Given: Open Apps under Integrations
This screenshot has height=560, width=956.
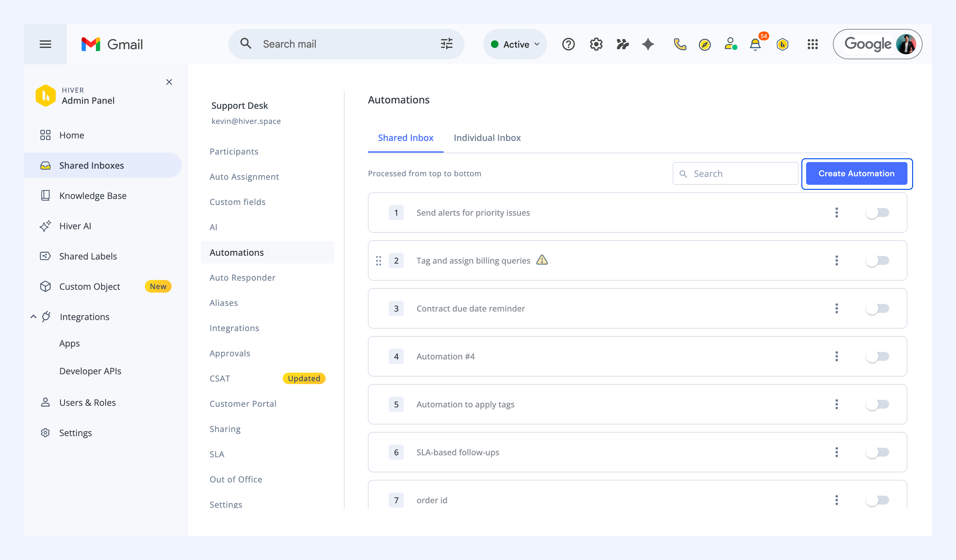Looking at the screenshot, I should tap(69, 343).
